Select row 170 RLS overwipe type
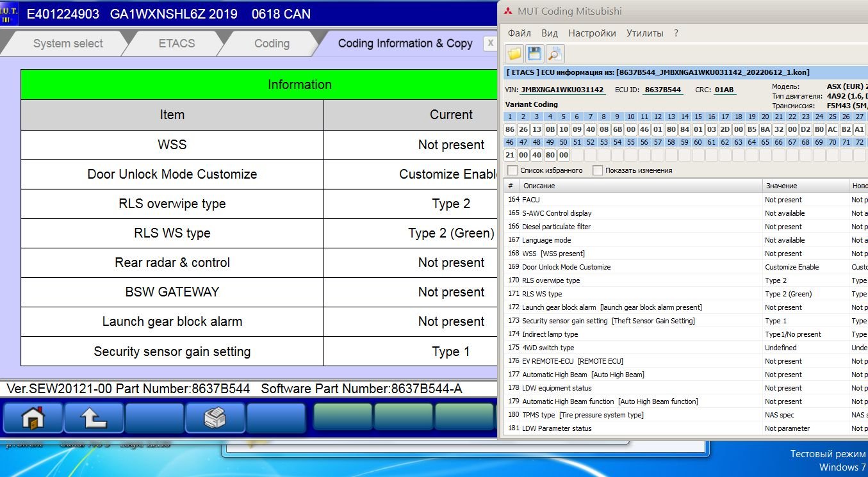 686,280
